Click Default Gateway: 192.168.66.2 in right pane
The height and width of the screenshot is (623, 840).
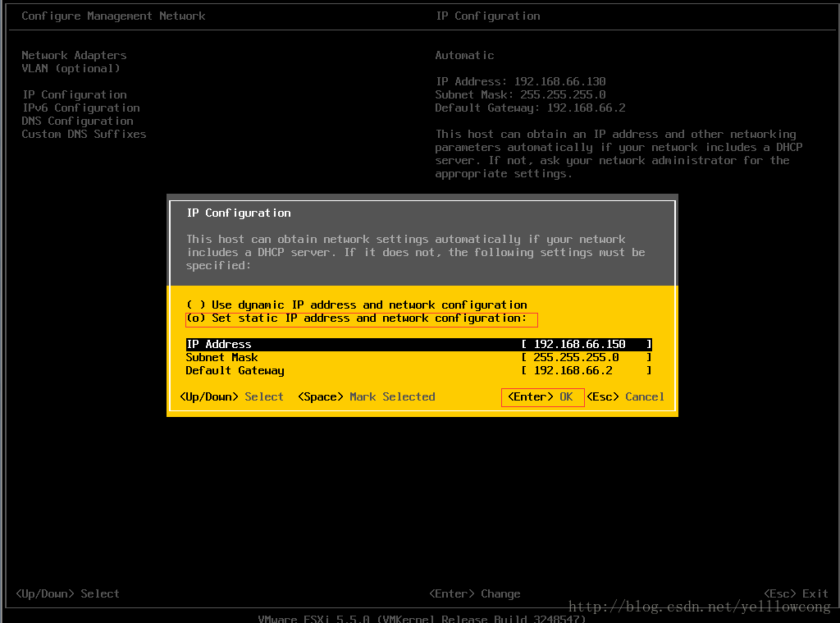(531, 108)
